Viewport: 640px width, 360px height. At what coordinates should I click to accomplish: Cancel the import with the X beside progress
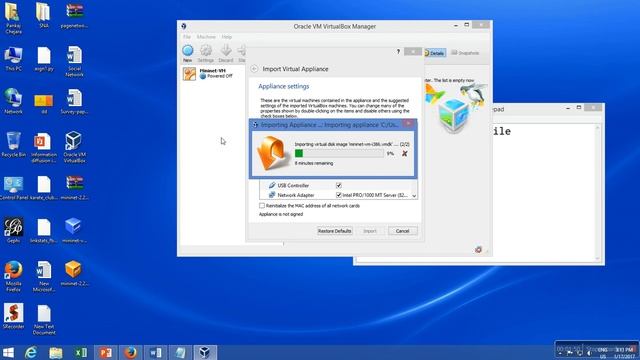pos(404,154)
